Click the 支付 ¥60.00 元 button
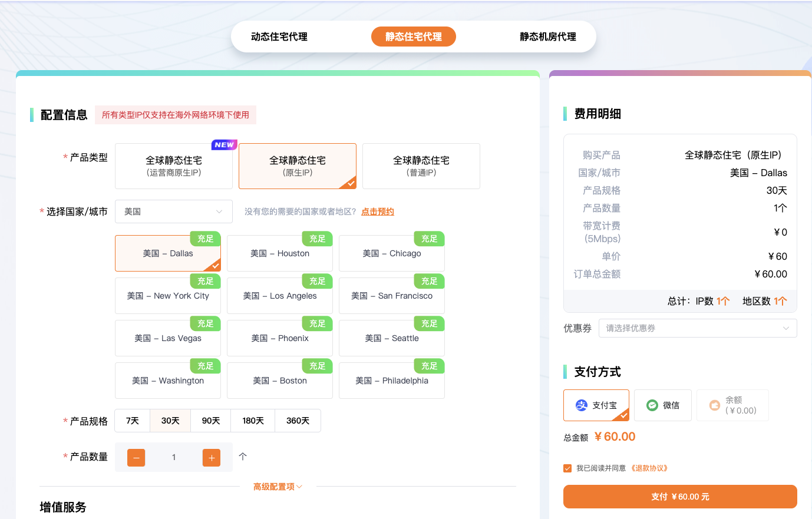Image resolution: width=812 pixels, height=519 pixels. coord(680,497)
